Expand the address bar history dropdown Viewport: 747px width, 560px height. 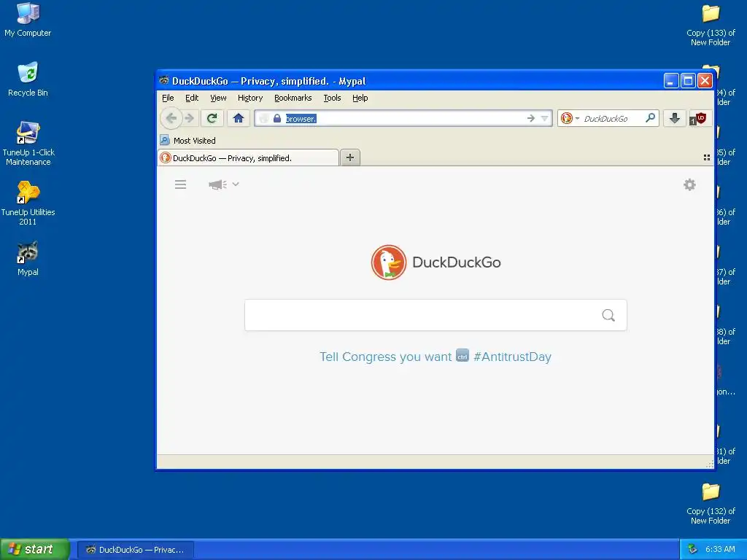544,118
